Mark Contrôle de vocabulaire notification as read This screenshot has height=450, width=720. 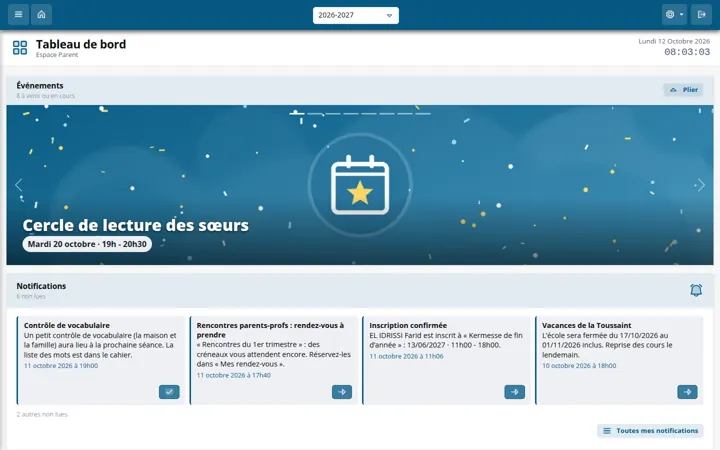click(x=169, y=392)
